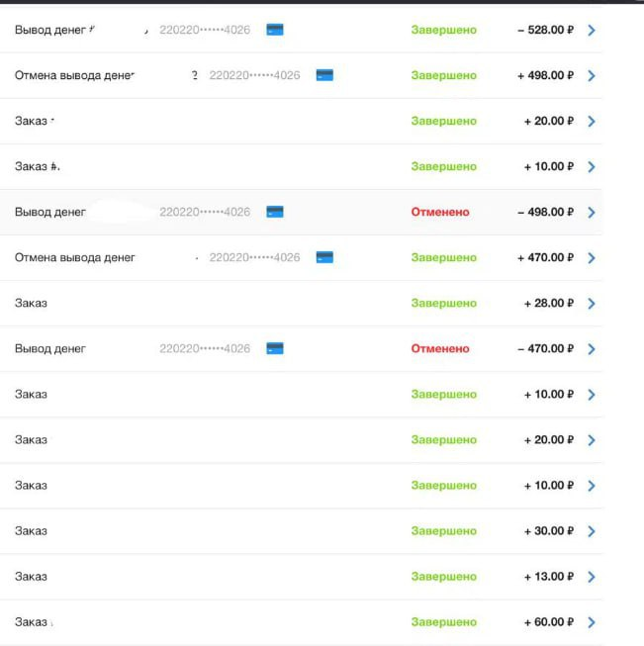Click the −470.00 ₽ amount
644x646 pixels.
click(x=545, y=348)
